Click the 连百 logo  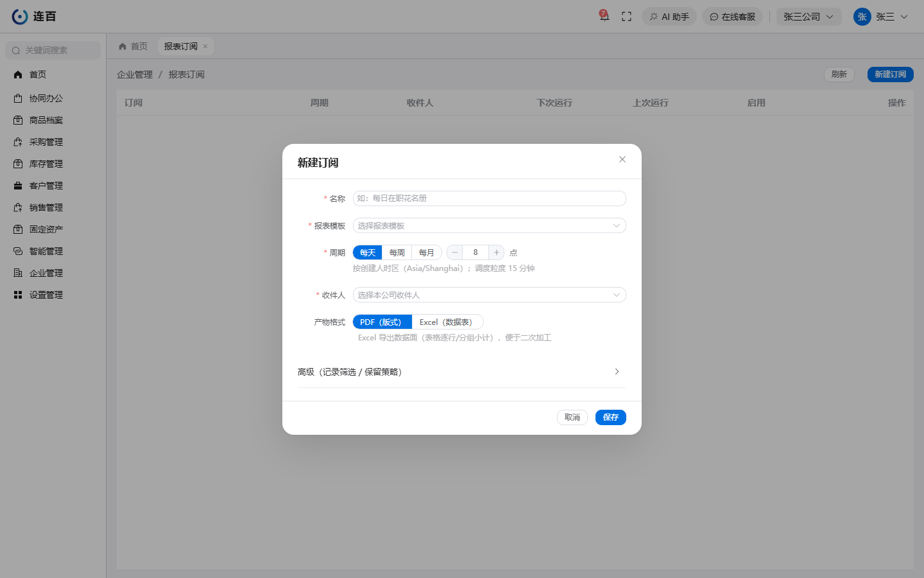pos(34,17)
